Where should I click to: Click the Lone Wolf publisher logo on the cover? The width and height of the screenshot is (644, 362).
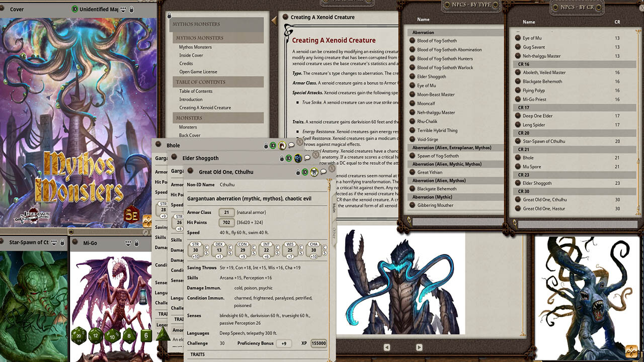click(33, 215)
